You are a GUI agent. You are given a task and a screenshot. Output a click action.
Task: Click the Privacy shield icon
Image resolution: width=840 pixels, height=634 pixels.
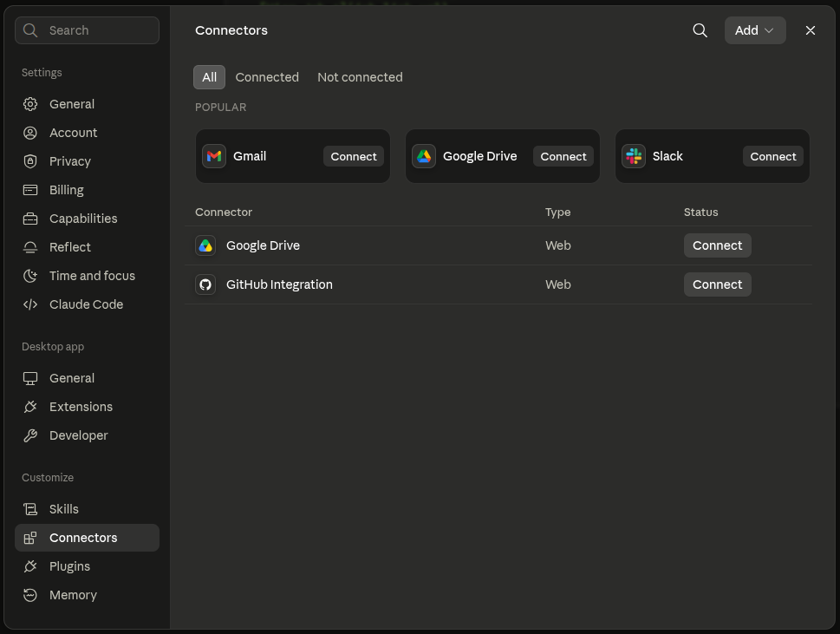30,161
